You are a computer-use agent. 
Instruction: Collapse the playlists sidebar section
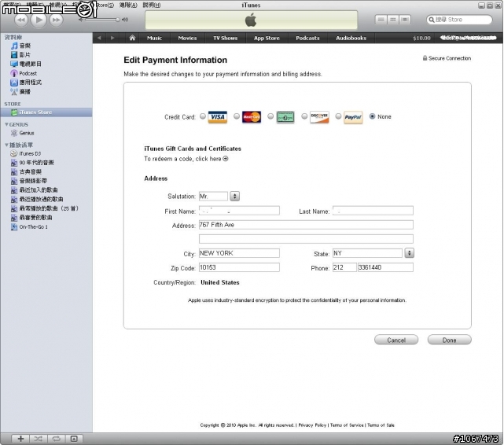tap(6, 145)
